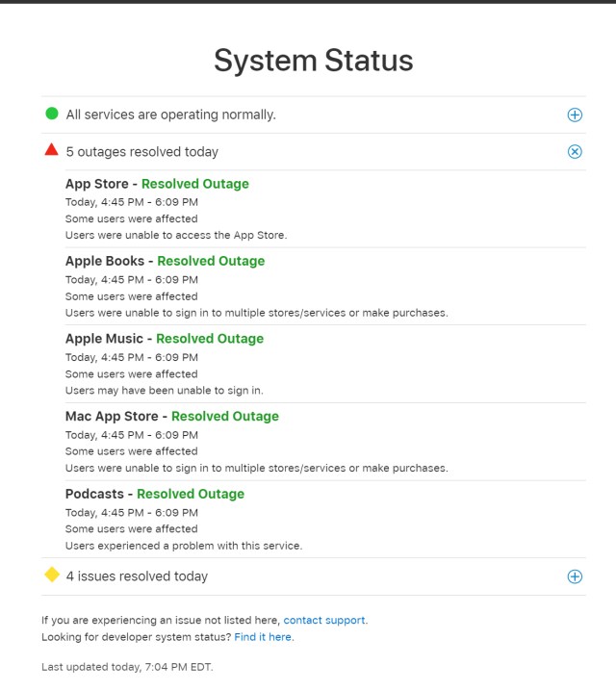Click the yellow issues diamond icon
This screenshot has height=691, width=616.
(52, 575)
